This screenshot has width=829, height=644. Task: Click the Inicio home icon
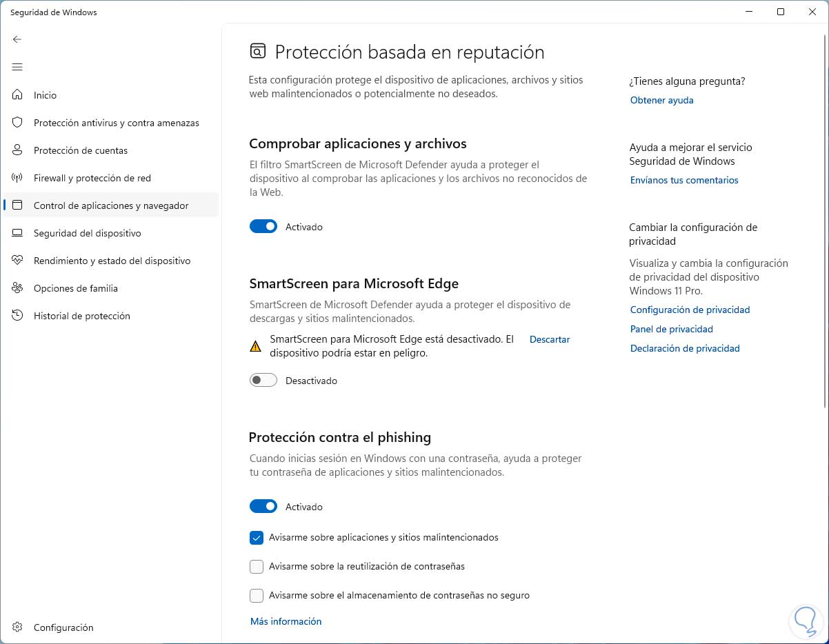point(18,95)
